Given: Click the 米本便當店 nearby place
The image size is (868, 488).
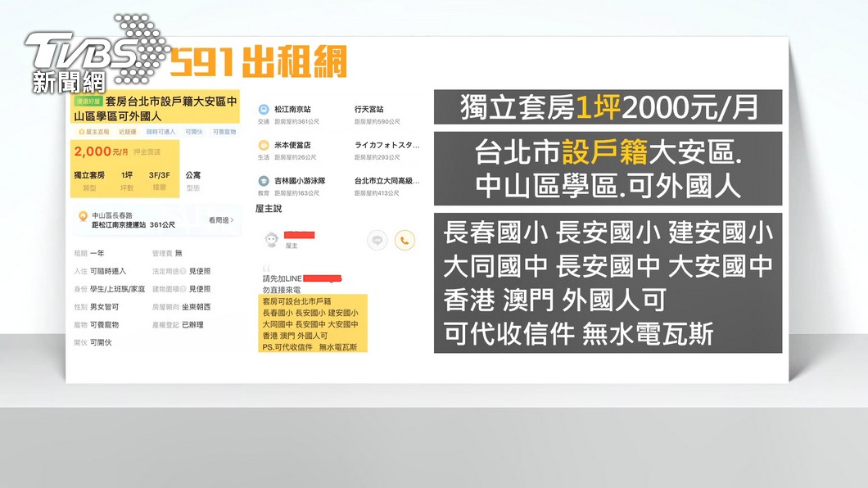Looking at the screenshot, I should [293, 145].
